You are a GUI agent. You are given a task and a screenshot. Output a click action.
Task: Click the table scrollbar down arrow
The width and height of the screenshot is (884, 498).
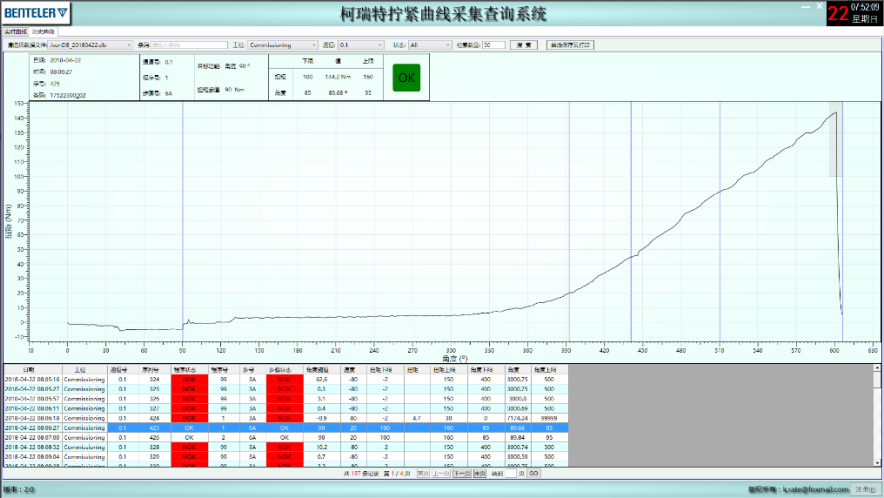tap(877, 463)
